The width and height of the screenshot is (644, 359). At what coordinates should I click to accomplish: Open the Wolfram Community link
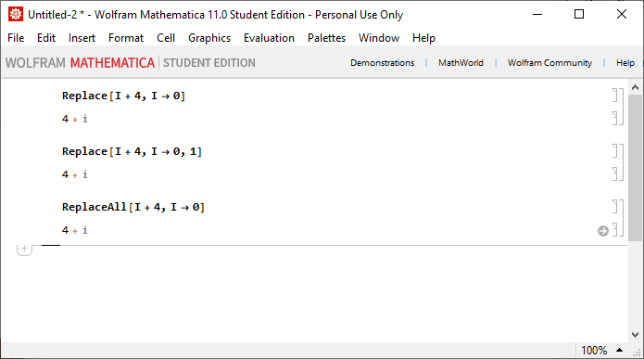[549, 63]
